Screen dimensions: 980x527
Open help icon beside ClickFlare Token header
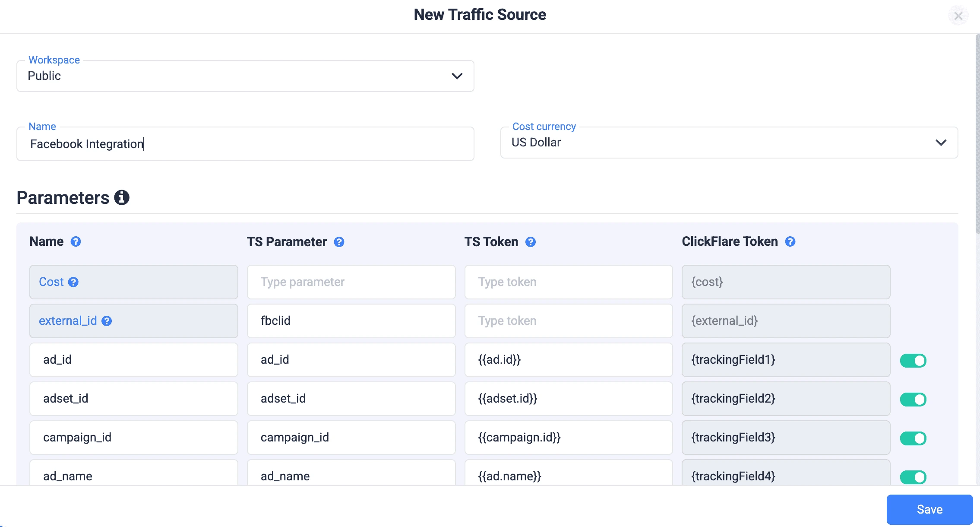coord(790,241)
